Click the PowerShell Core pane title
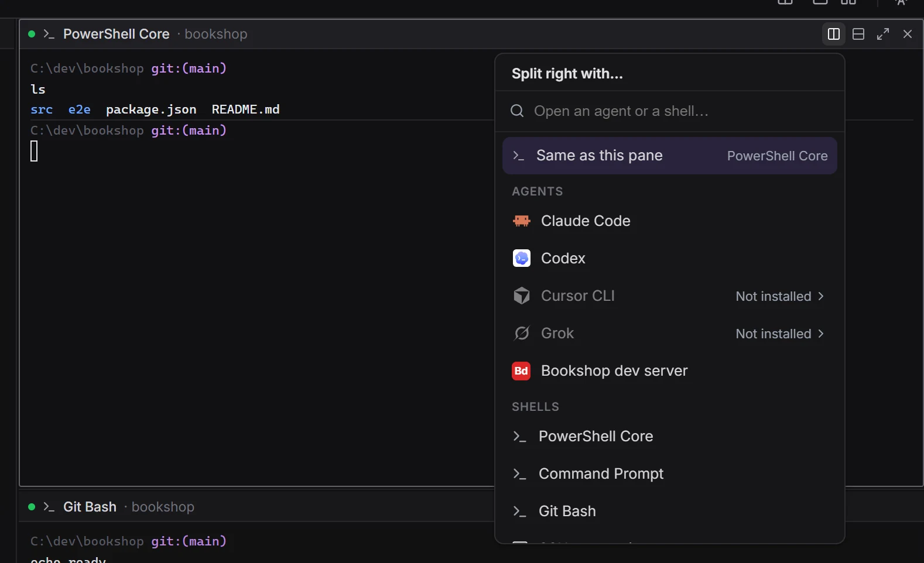Screen dimensions: 924x563 (117, 34)
